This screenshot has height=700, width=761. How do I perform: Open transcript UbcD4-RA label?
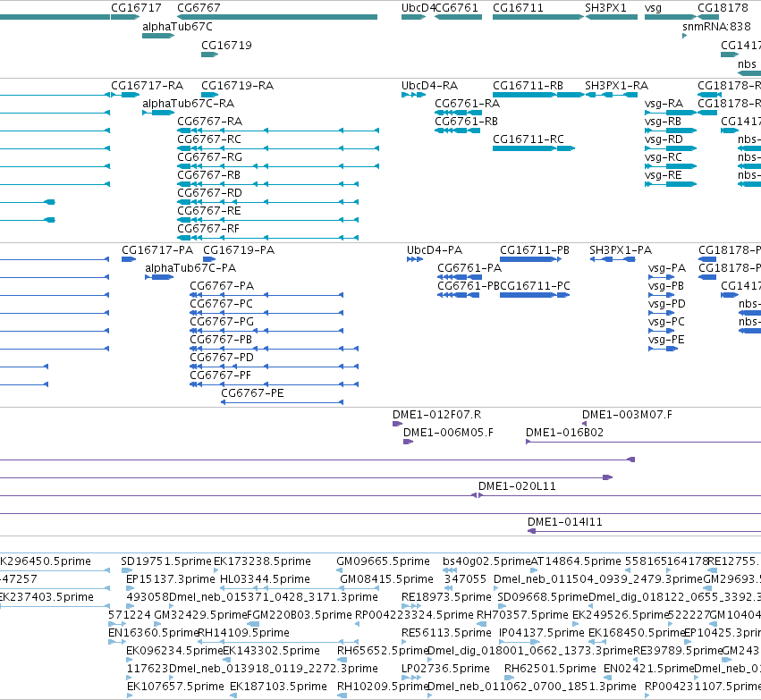coord(429,86)
